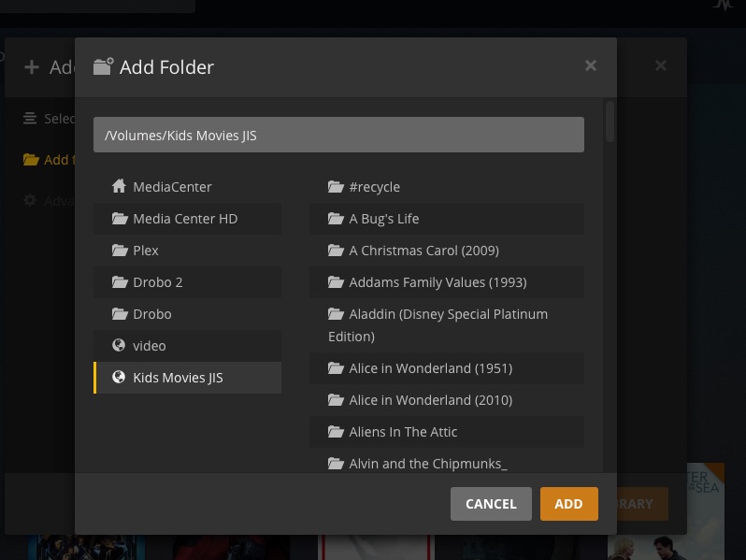The width and height of the screenshot is (746, 560).
Task: Select the Drobo 2 volume
Action: pos(188,282)
